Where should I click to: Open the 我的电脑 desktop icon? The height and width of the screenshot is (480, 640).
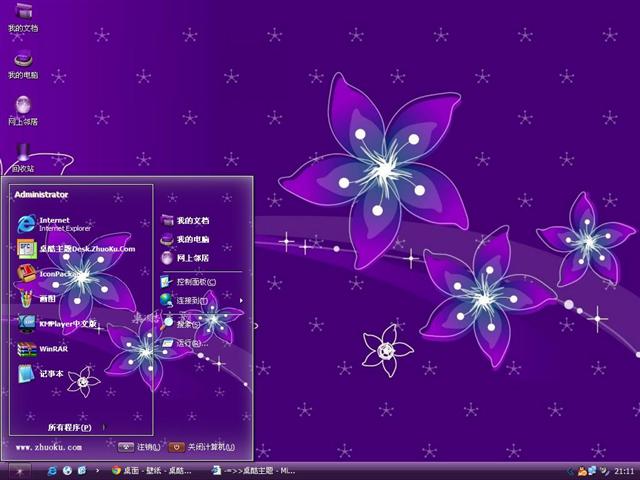pos(23,64)
